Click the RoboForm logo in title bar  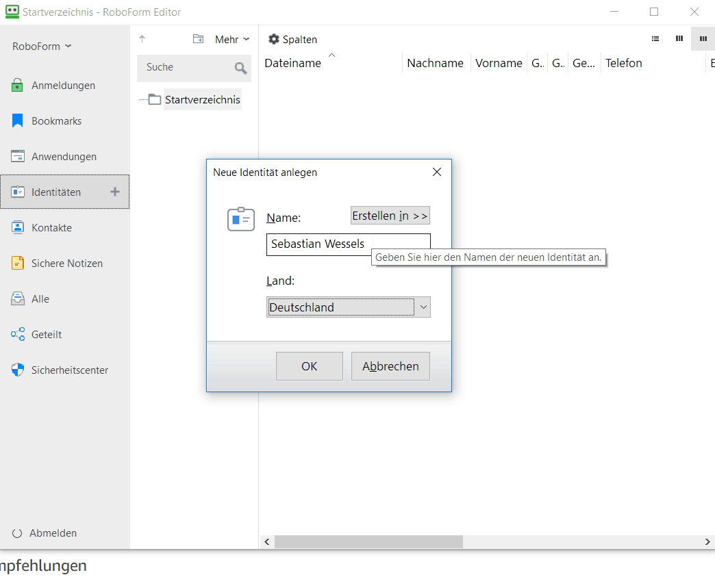(12, 12)
